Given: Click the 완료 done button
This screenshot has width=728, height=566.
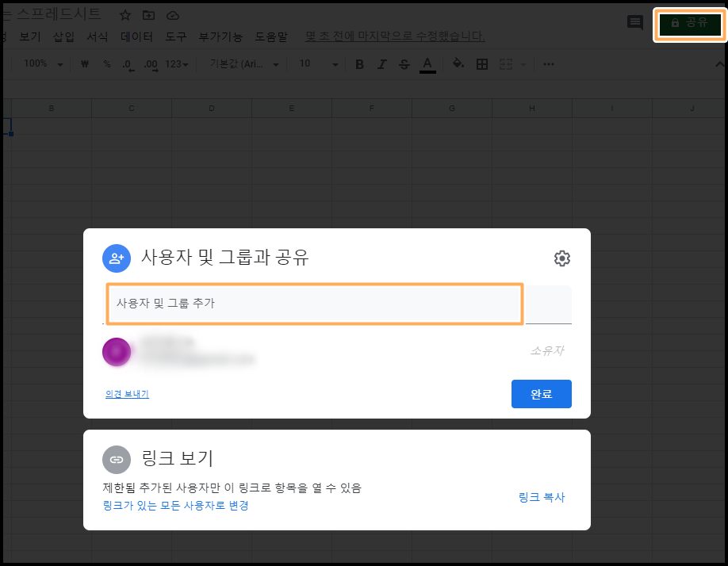Looking at the screenshot, I should click(x=542, y=394).
